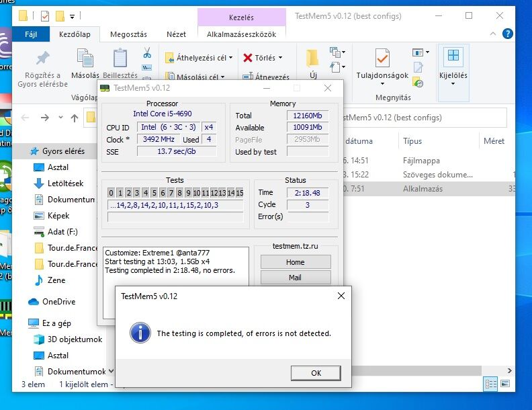This screenshot has width=532, height=410.
Task: Collapse the Dokumentumok tree chevron
Action: (111, 371)
